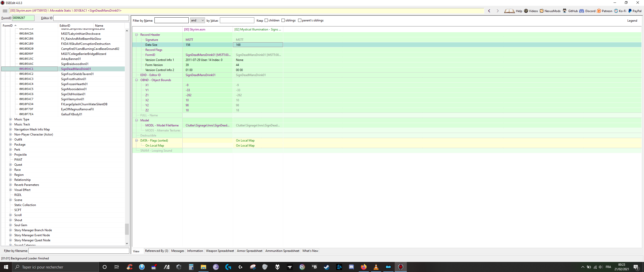Click the Mystical Illumination - Signs column header
644x272 pixels.
click(258, 29)
